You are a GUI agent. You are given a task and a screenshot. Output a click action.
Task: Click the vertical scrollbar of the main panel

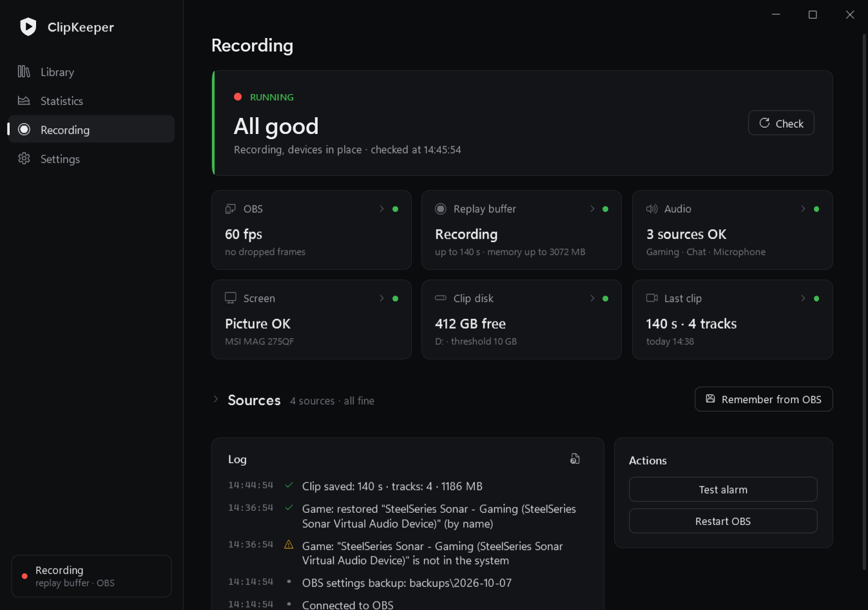[864, 303]
